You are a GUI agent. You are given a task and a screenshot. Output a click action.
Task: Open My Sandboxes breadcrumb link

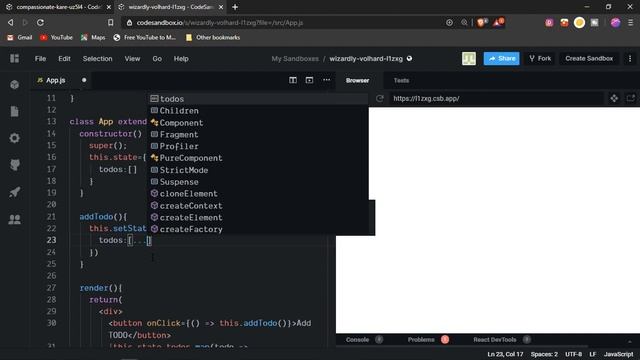295,59
